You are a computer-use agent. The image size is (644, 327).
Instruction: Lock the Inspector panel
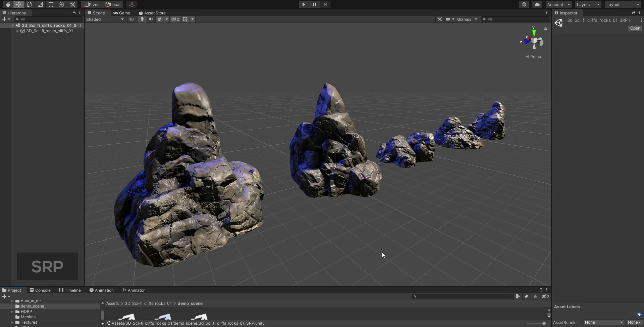point(634,12)
